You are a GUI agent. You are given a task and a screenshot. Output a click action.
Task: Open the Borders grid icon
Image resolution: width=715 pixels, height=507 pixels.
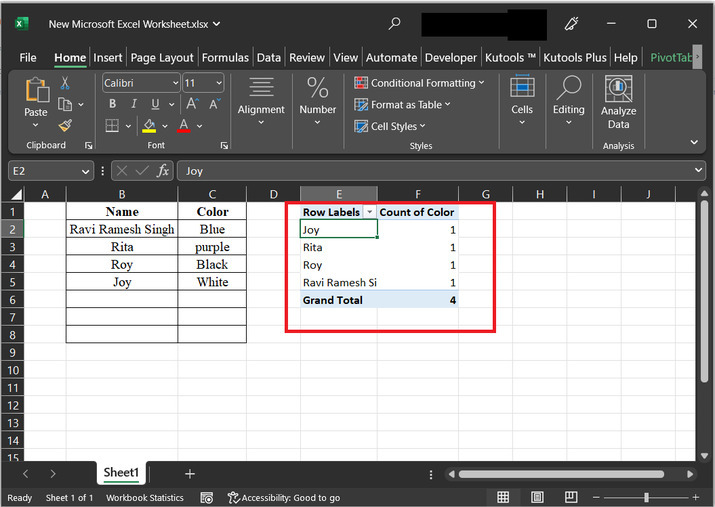click(112, 126)
